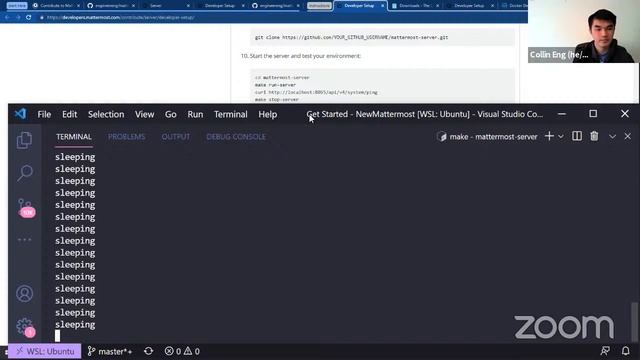Open the Search view in activity bar

pos(24,173)
